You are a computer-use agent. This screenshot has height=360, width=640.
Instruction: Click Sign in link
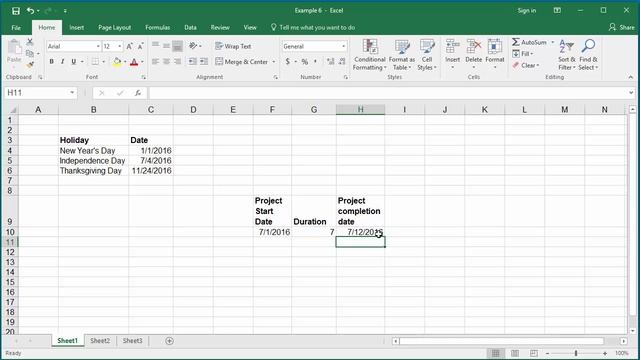[527, 11]
